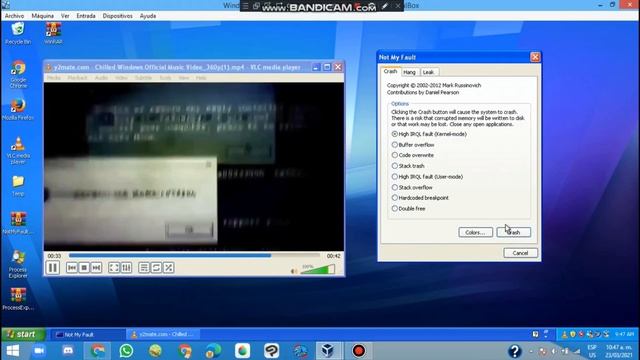Open VLC media player desktop icon
This screenshot has height=360, width=640.
(18, 150)
